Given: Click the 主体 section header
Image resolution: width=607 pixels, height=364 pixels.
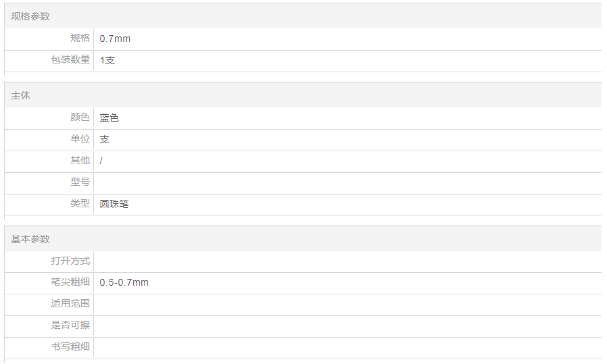Looking at the screenshot, I should [x=21, y=96].
